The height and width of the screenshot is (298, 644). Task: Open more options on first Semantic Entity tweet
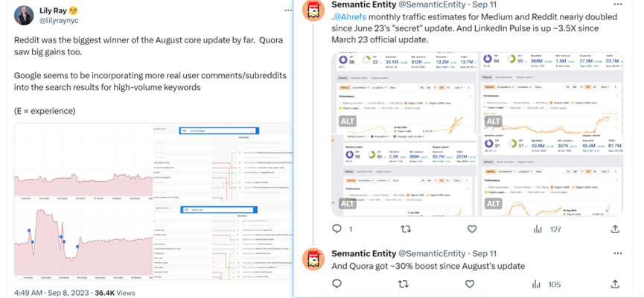click(618, 4)
